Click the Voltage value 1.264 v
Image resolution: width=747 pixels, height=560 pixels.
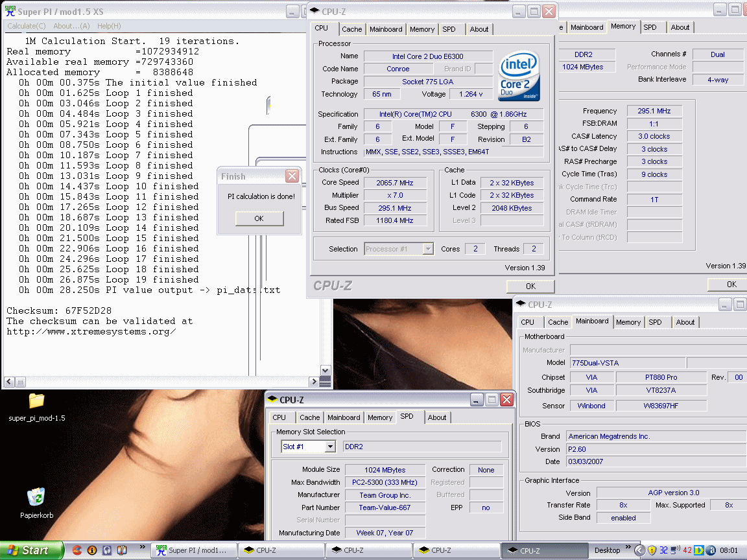tap(471, 94)
